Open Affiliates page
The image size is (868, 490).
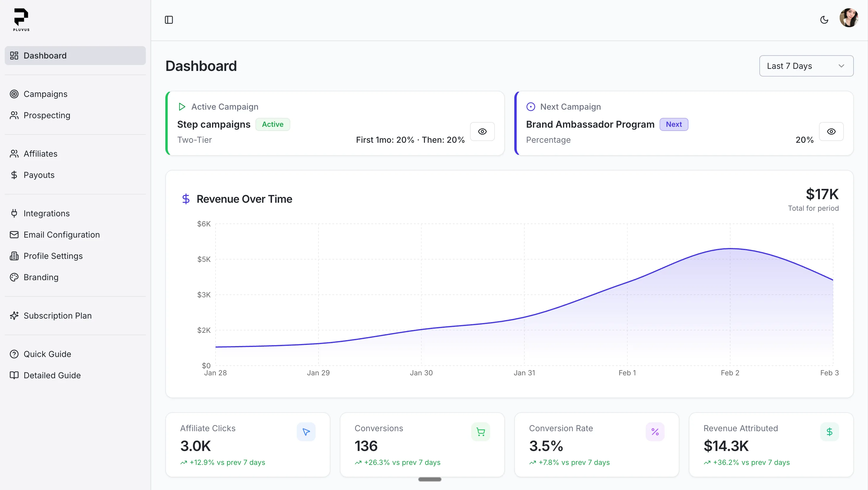[x=75, y=154]
